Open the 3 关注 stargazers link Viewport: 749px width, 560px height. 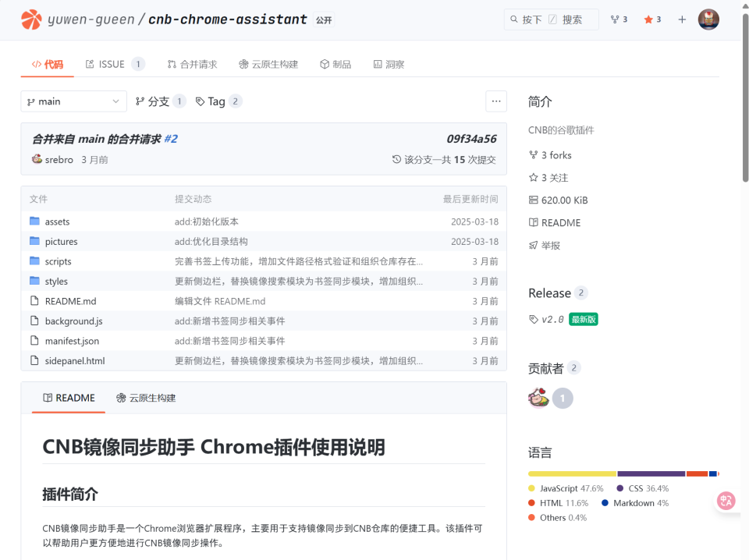pyautogui.click(x=548, y=178)
